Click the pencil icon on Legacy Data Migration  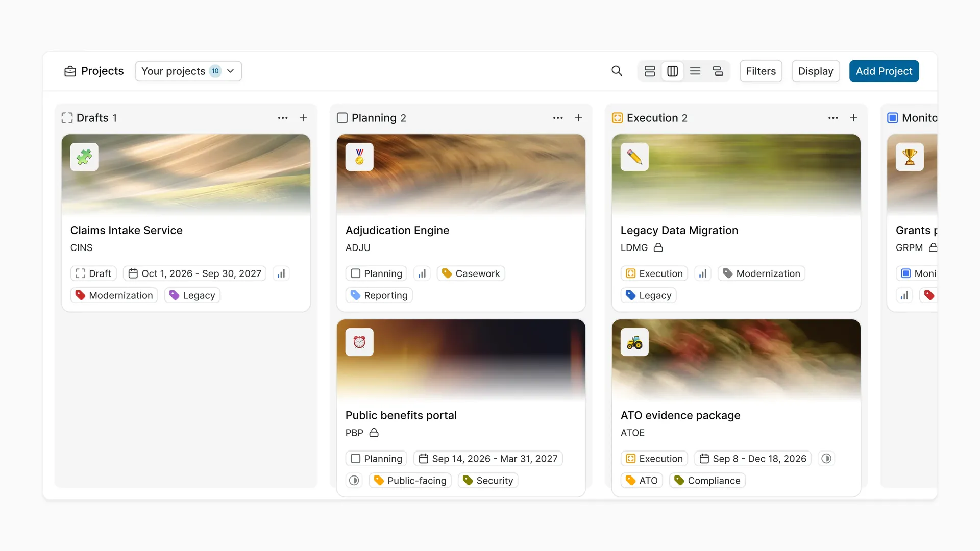click(x=634, y=157)
